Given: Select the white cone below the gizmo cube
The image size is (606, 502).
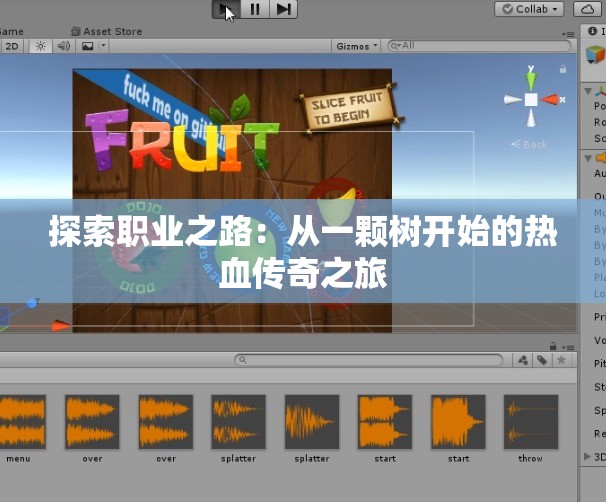Looking at the screenshot, I should pos(531,117).
